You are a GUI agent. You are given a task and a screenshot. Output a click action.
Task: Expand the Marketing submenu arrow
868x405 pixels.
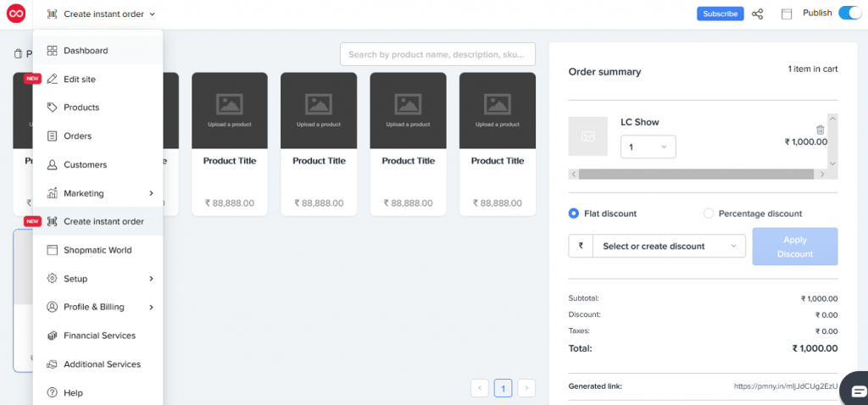[151, 193]
